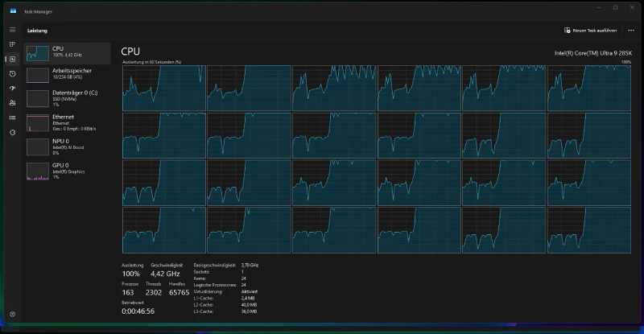Select the NPU 0 entry
This screenshot has height=334, width=644.
tap(67, 146)
